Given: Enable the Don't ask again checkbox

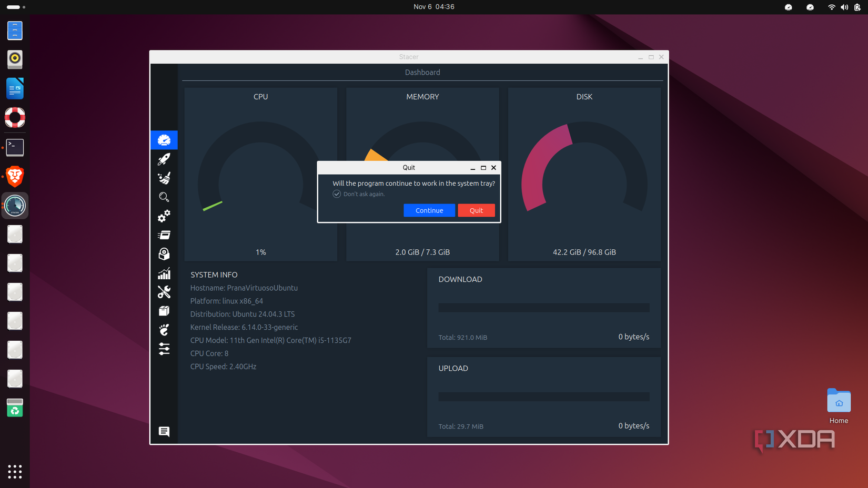Looking at the screenshot, I should pos(337,194).
